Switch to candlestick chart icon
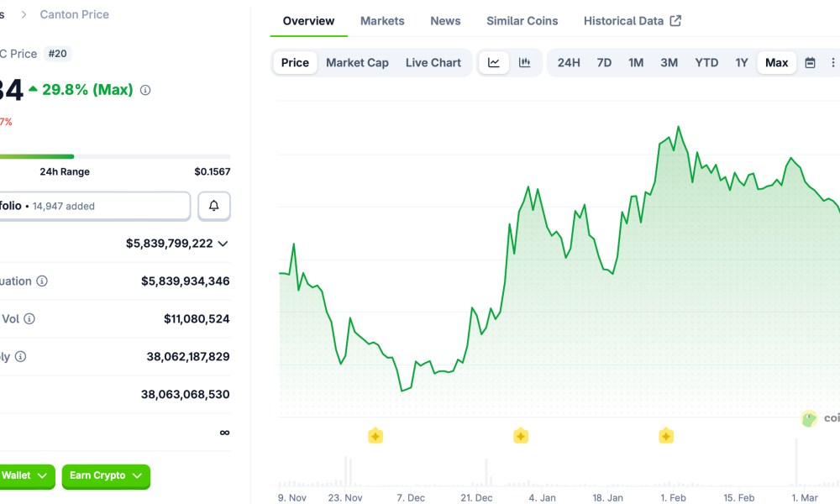 (524, 63)
